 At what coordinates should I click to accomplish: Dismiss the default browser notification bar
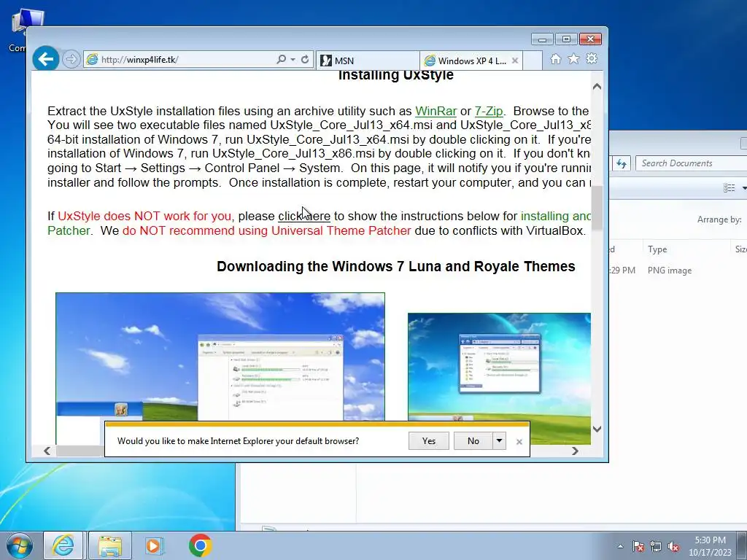(x=519, y=442)
